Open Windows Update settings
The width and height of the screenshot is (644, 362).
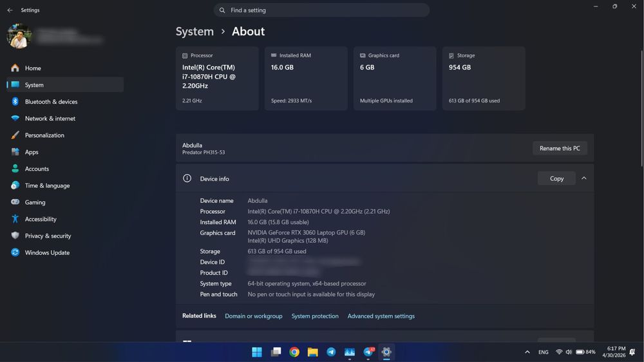pyautogui.click(x=65, y=252)
